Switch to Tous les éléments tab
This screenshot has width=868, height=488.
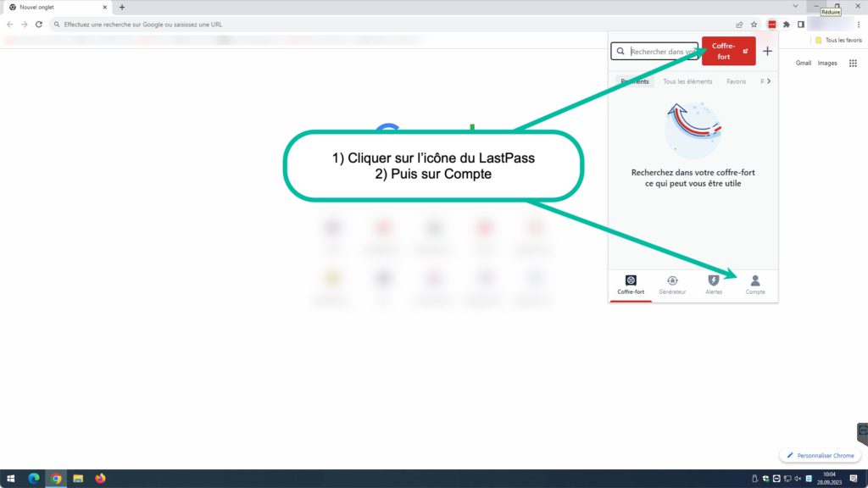pyautogui.click(x=687, y=81)
